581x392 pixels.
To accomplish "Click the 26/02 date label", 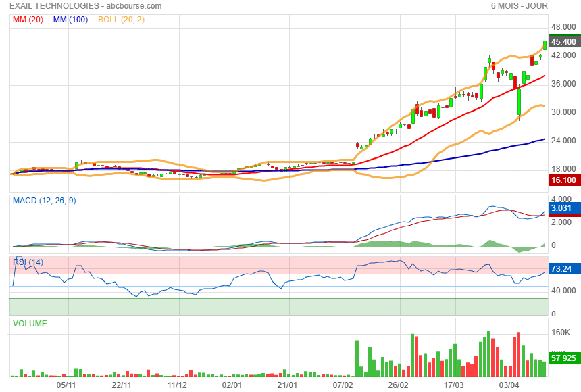I will [x=398, y=385].
